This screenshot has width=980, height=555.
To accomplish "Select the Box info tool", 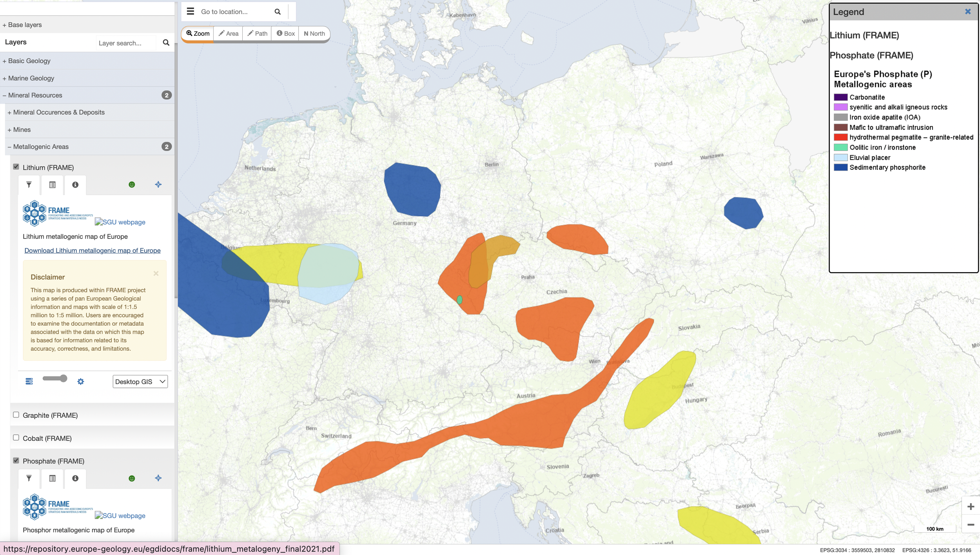I will click(285, 34).
